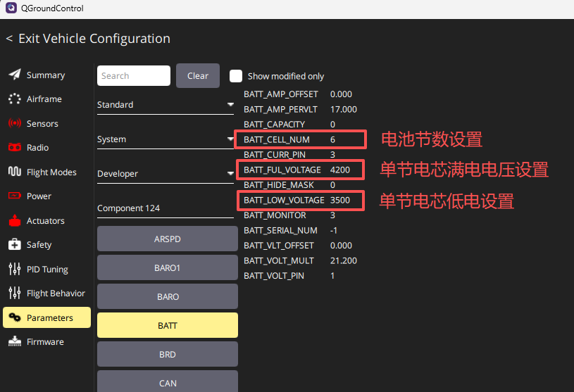574x392 pixels.
Task: Click the Power battery icon
Action: click(x=14, y=196)
